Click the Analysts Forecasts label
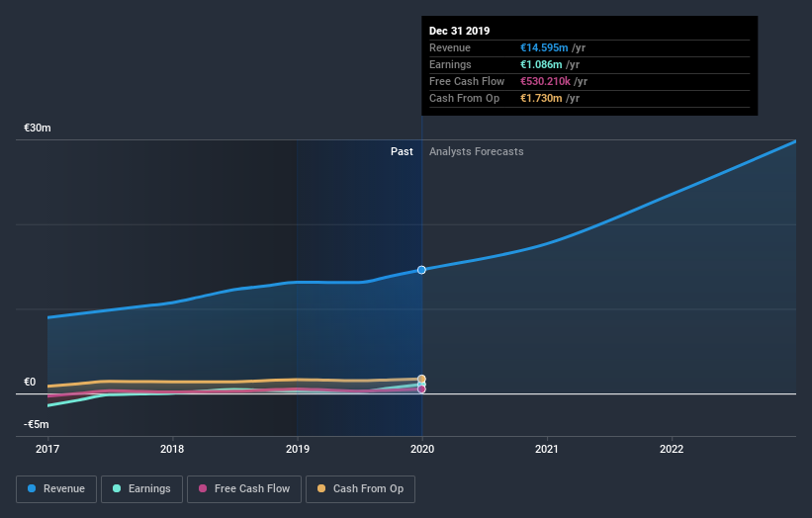The height and width of the screenshot is (518, 812). click(477, 151)
